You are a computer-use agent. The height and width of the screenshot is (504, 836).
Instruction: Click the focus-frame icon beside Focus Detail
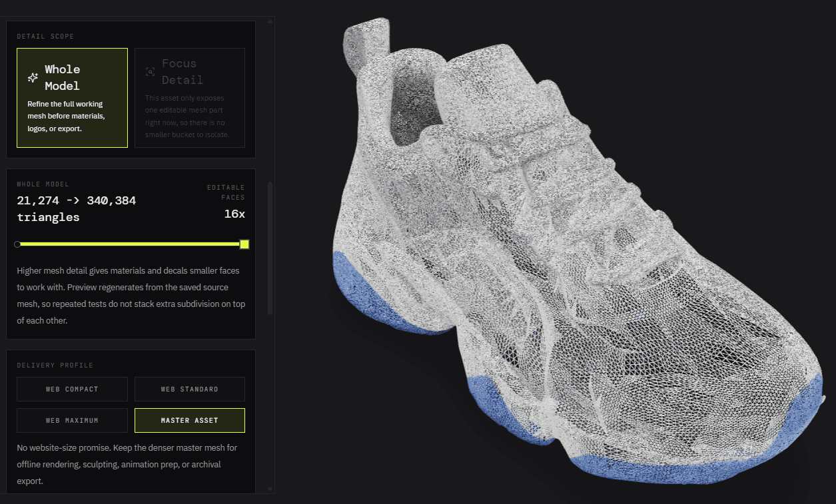[x=150, y=72]
